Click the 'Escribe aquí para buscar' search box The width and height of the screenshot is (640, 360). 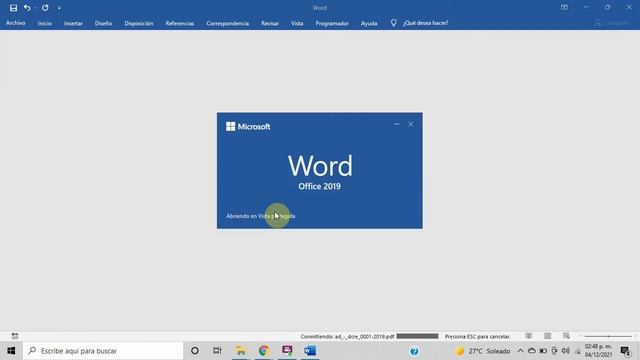click(103, 351)
